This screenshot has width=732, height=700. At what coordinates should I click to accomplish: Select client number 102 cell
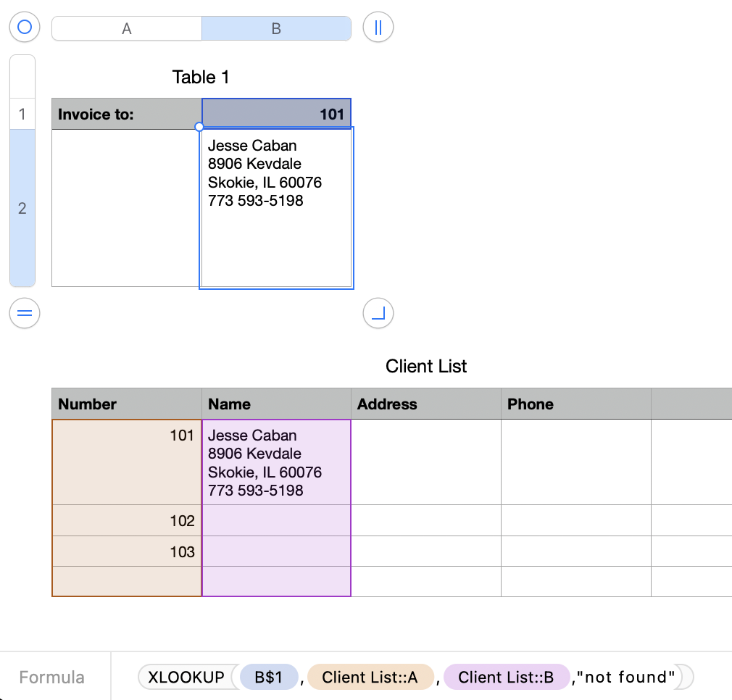(x=127, y=520)
